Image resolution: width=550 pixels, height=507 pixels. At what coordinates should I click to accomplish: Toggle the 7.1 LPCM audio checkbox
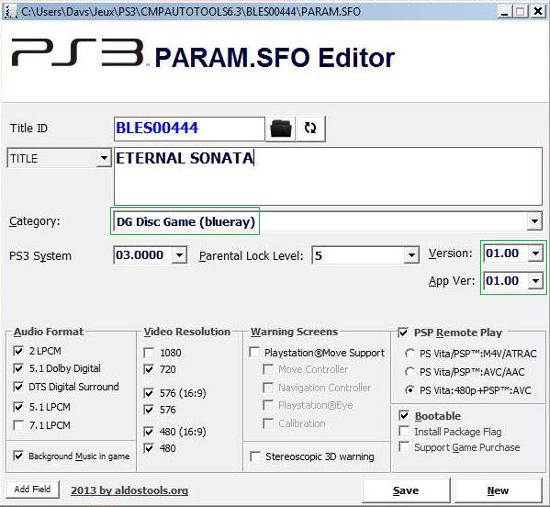tap(18, 425)
